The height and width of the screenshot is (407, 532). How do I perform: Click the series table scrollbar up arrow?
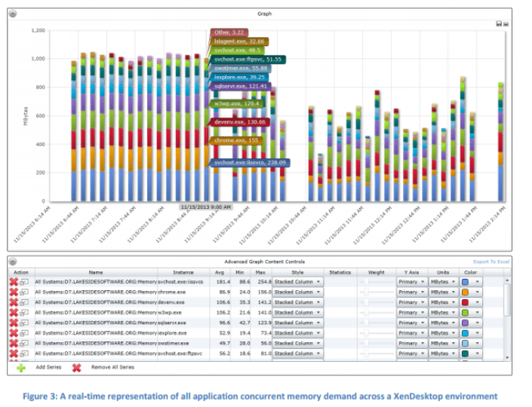(507, 280)
